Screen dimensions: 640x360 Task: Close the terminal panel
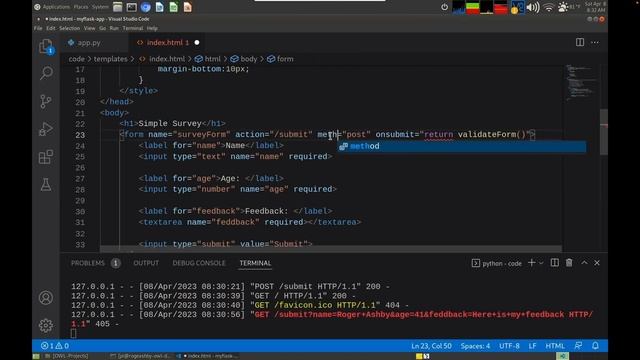(597, 263)
